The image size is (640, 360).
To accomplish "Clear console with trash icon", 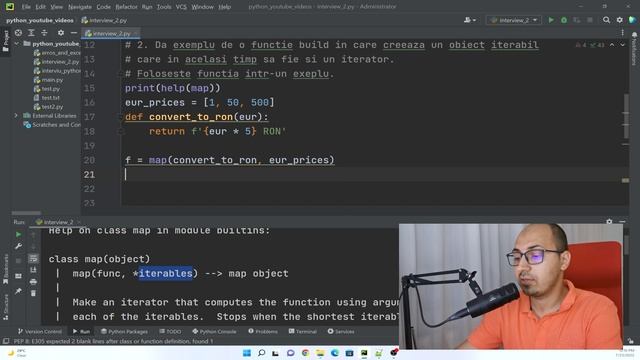I will (x=33, y=293).
